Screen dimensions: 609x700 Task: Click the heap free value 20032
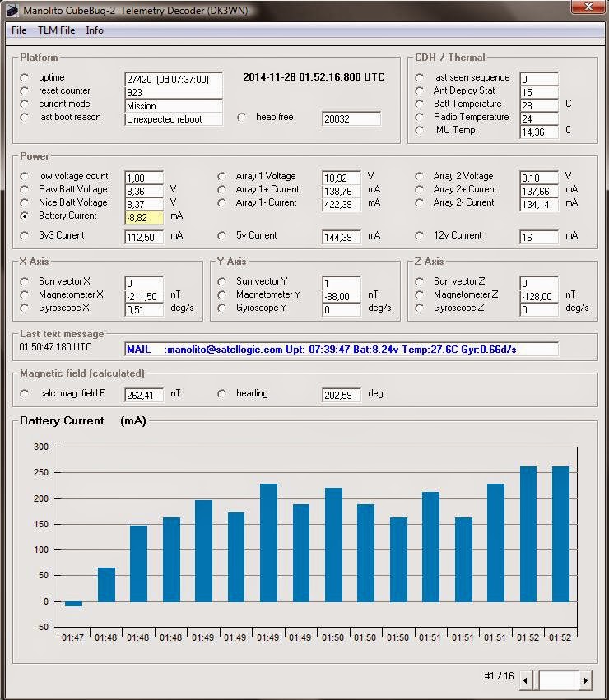pos(351,118)
